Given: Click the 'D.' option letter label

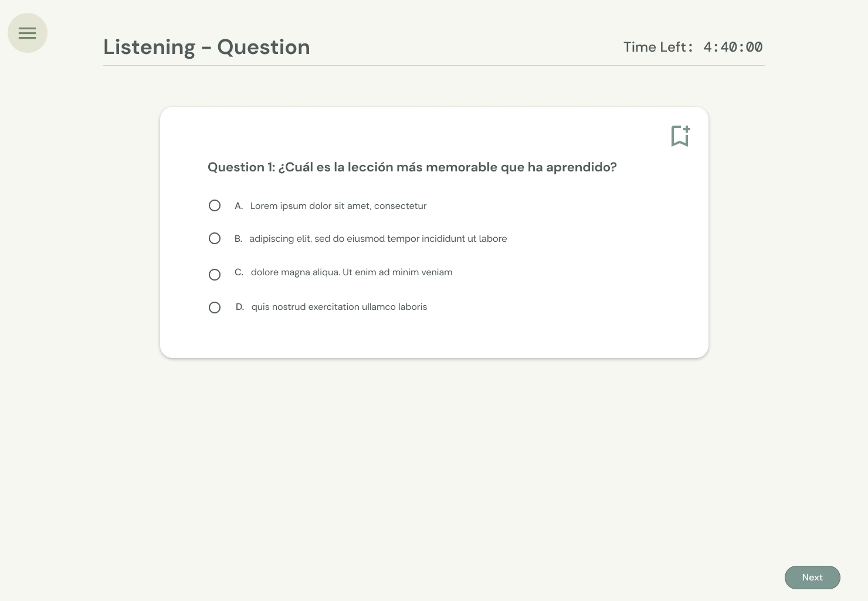Looking at the screenshot, I should pyautogui.click(x=240, y=307).
